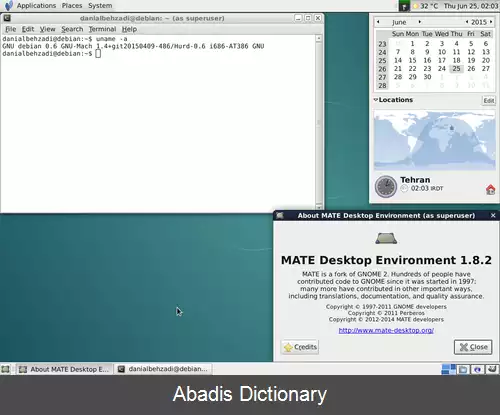Open the System panel menu

(100, 6)
